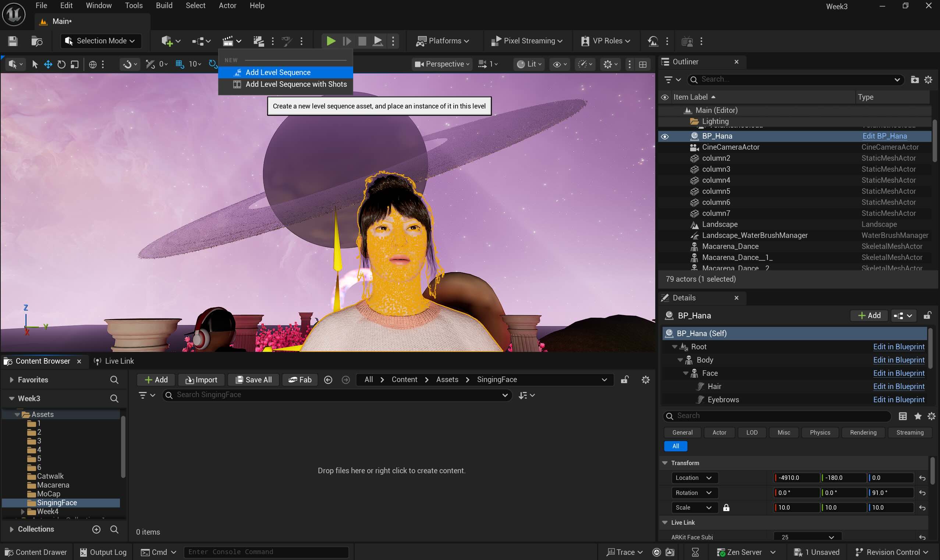The height and width of the screenshot is (560, 940).
Task: Toggle grid snapping in the viewport toolbar
Action: click(180, 64)
